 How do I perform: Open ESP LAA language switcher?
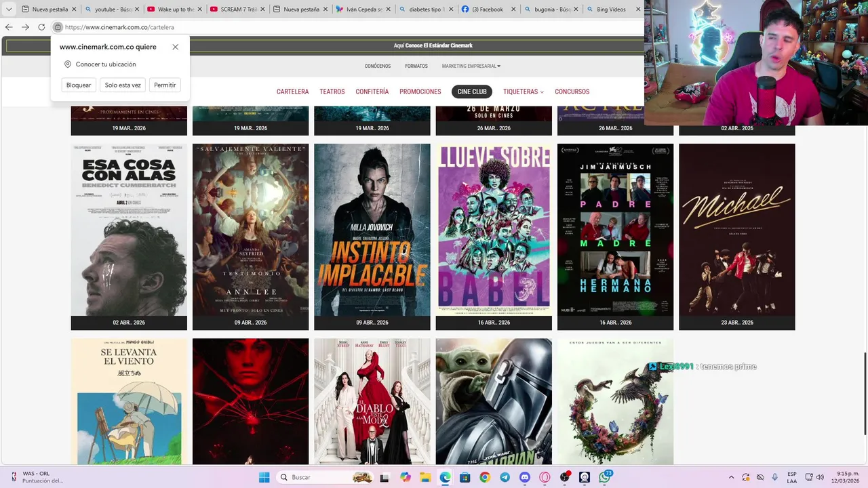[x=792, y=477]
